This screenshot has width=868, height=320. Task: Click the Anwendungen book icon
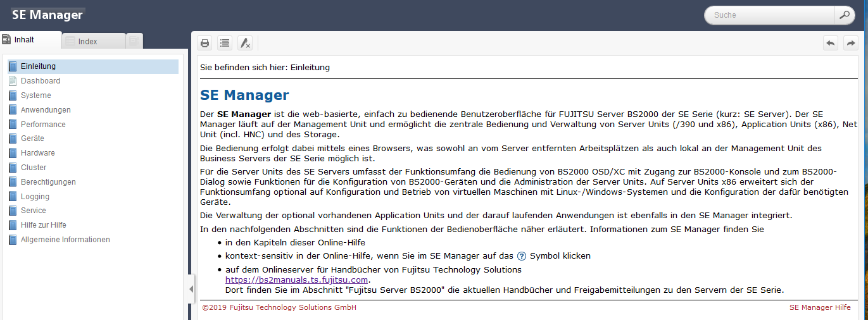[13, 110]
